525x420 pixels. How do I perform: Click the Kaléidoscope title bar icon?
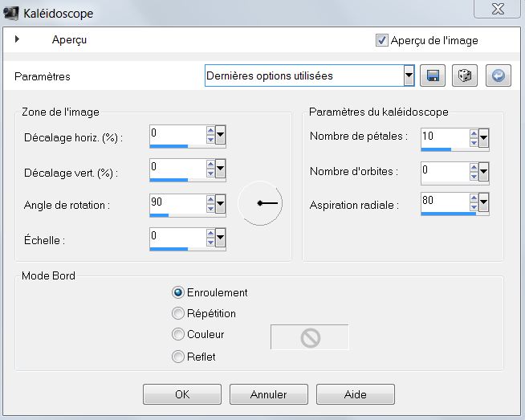pos(10,14)
